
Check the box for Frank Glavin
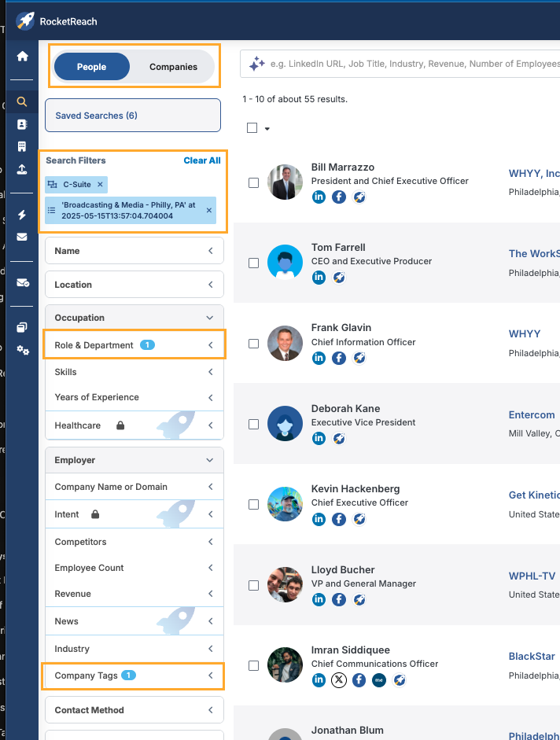click(x=253, y=344)
